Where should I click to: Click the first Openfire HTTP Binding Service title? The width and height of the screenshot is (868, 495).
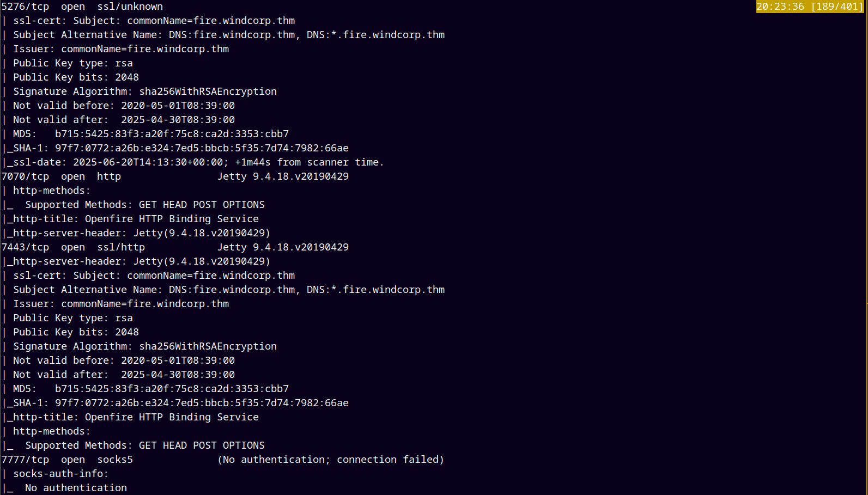[172, 219]
